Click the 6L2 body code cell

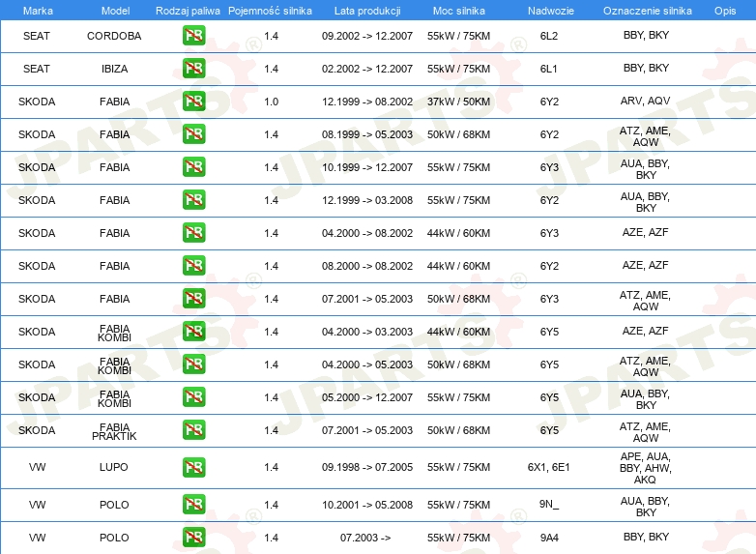coord(549,36)
